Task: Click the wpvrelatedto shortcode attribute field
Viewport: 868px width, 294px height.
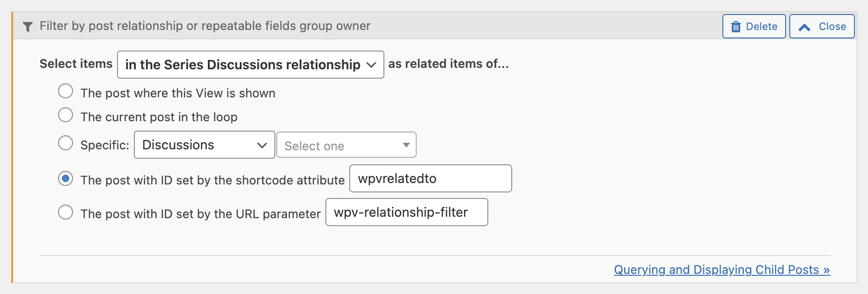Action: (x=430, y=178)
